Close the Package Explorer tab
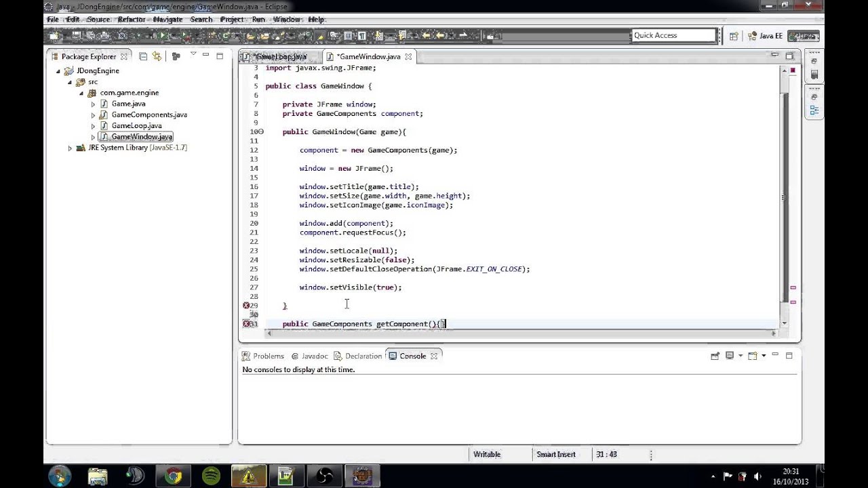Viewport: 868px width, 488px height. (124, 57)
